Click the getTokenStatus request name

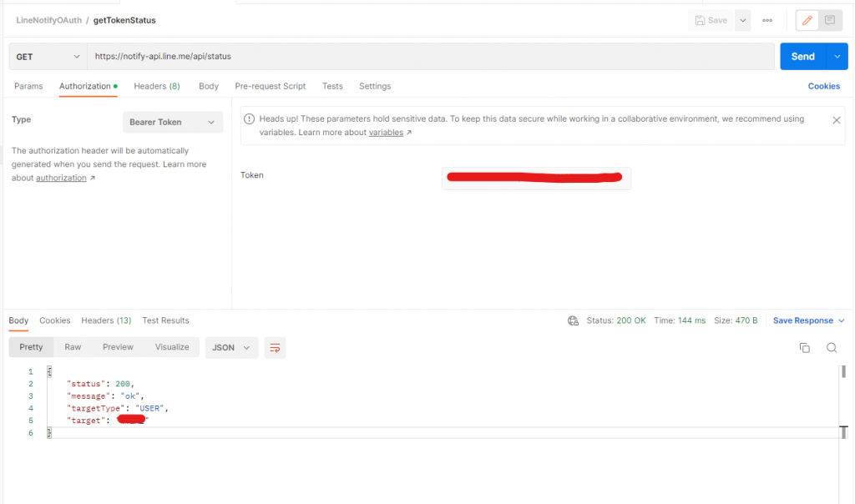tap(124, 20)
